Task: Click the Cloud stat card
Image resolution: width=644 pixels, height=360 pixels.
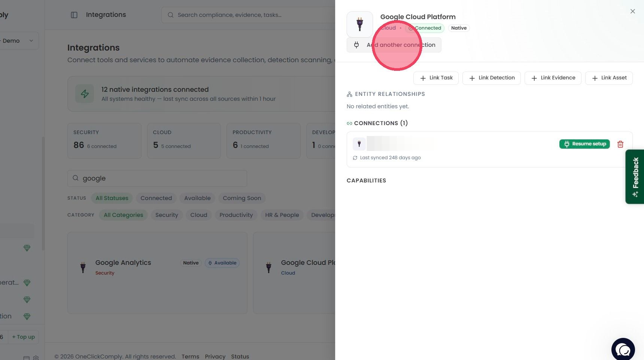Action: [x=184, y=141]
